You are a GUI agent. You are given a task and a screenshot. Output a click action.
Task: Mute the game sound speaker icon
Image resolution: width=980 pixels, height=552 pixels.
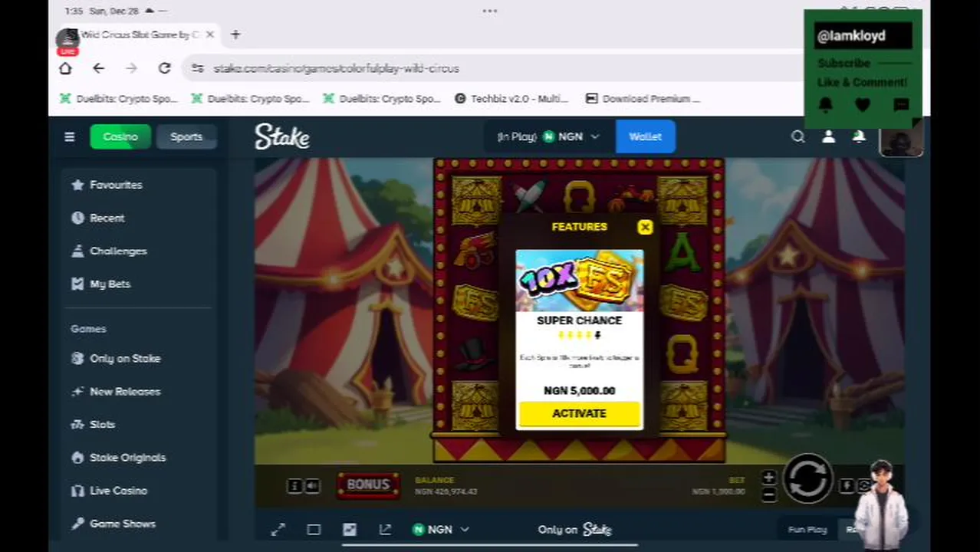pos(312,485)
